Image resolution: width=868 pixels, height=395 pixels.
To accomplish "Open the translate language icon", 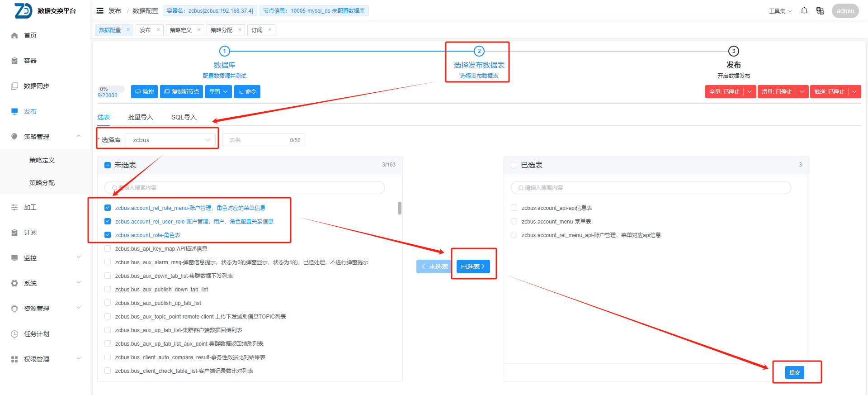I will [820, 11].
